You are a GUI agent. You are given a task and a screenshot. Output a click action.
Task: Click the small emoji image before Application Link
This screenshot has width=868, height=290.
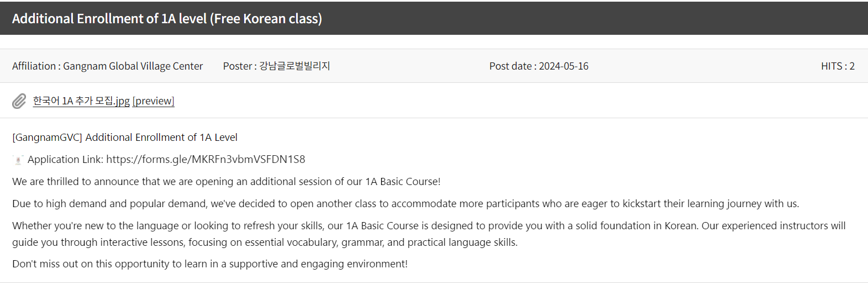click(x=18, y=160)
